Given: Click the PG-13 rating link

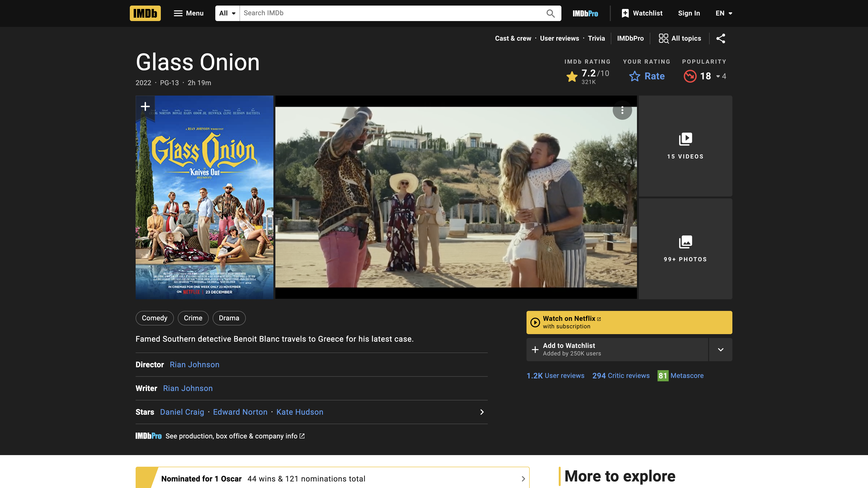Looking at the screenshot, I should point(169,83).
